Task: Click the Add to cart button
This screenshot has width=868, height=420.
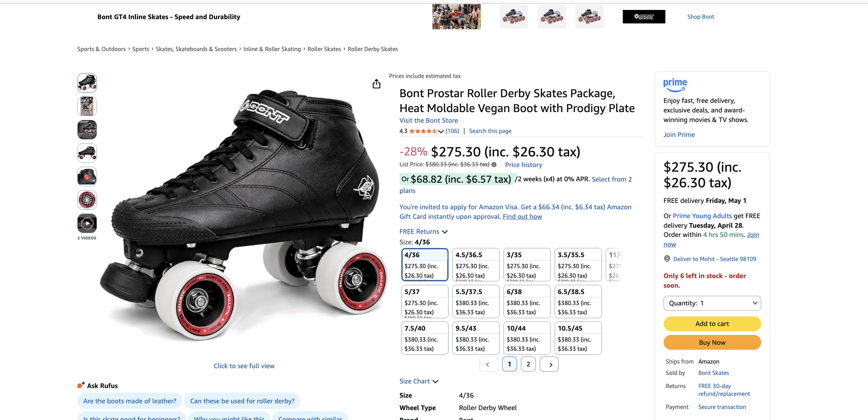Action: click(x=712, y=324)
